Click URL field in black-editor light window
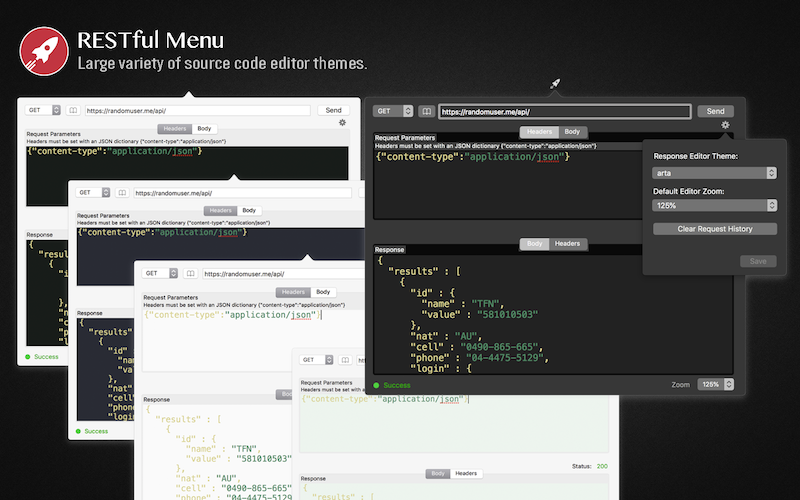Viewport: 800px width, 500px height. [197, 110]
